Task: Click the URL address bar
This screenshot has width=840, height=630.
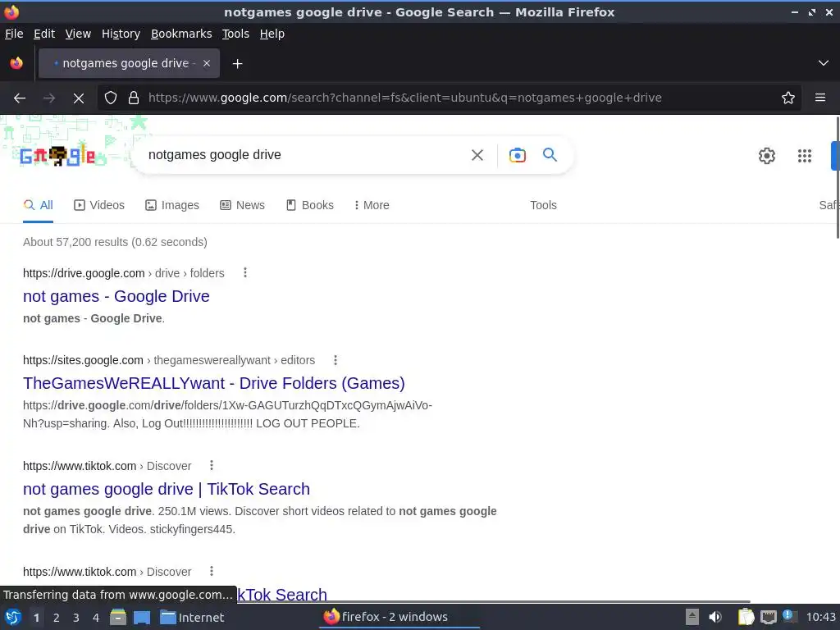Action: click(405, 98)
